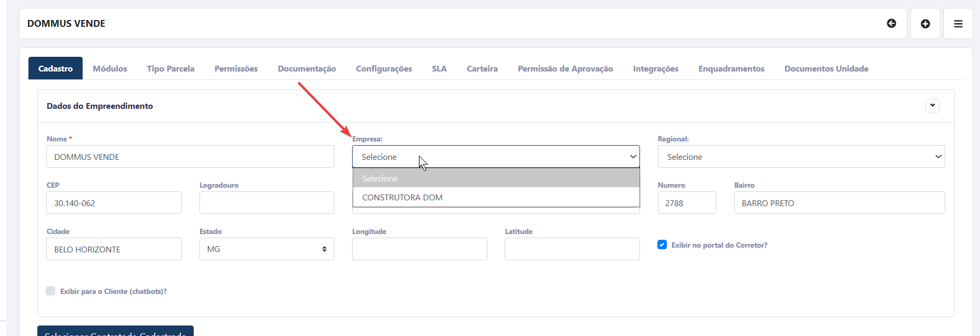Open the Regional dropdown
This screenshot has height=336, width=980.
801,157
